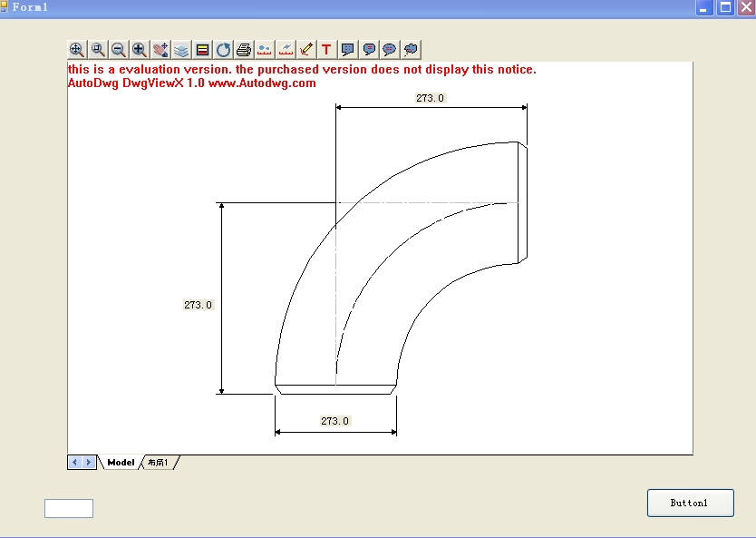This screenshot has width=756, height=538.
Task: Click the zoom in magnifier
Action: click(x=140, y=50)
